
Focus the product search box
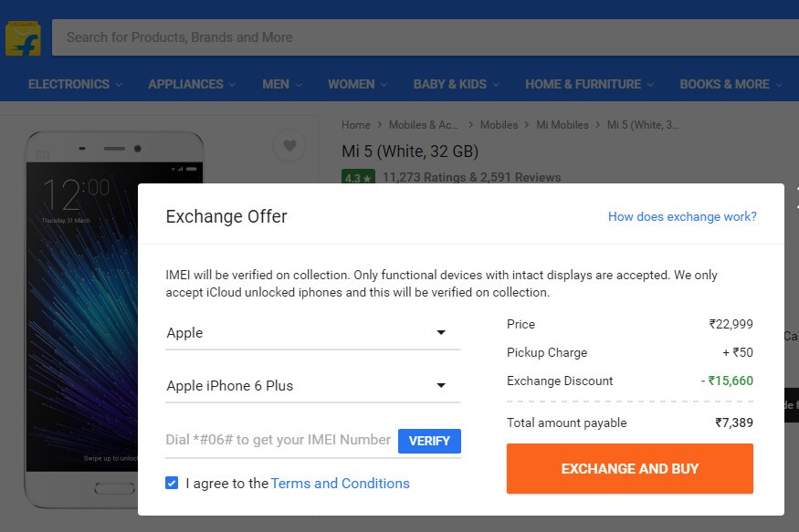[x=426, y=37]
